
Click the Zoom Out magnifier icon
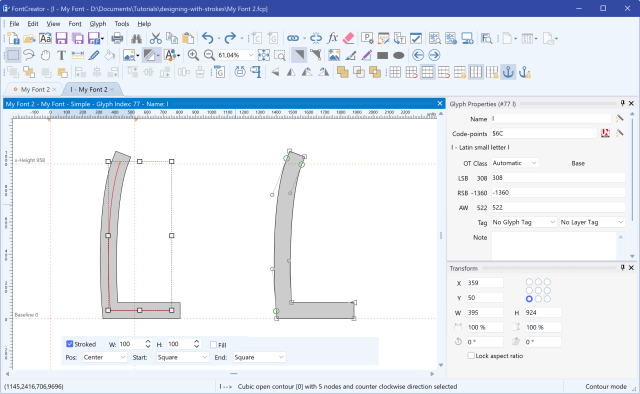coord(209,55)
